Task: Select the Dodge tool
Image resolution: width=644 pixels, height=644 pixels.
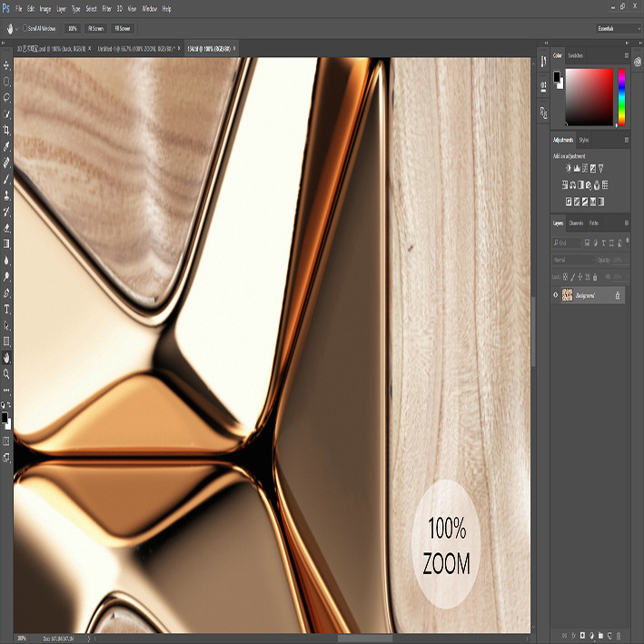Action: tap(6, 276)
